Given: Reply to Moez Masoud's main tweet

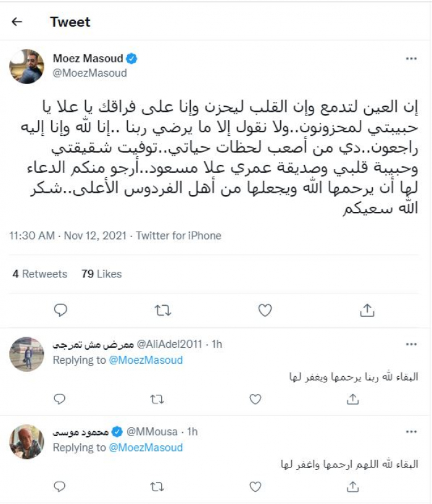Looking at the screenshot, I should tap(60, 310).
